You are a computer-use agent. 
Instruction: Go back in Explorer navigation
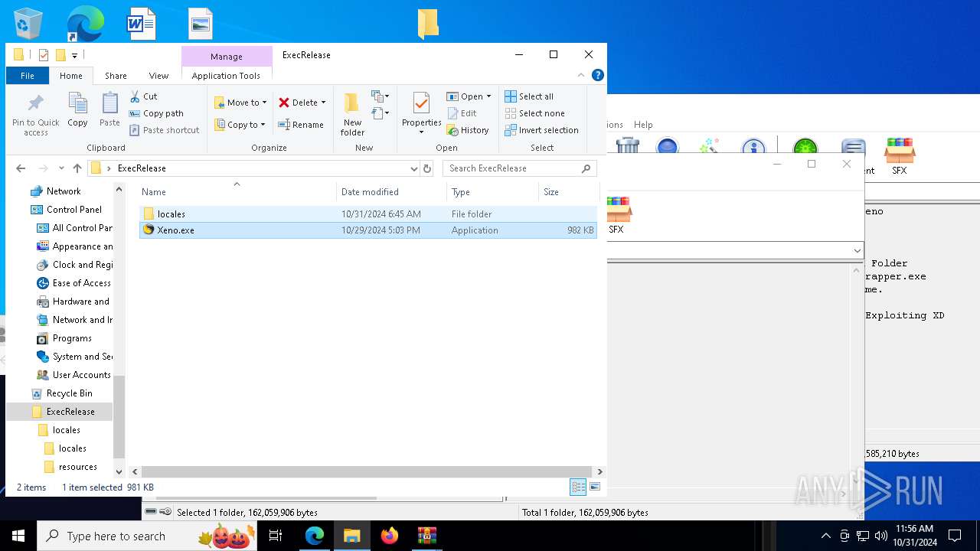pyautogui.click(x=21, y=168)
